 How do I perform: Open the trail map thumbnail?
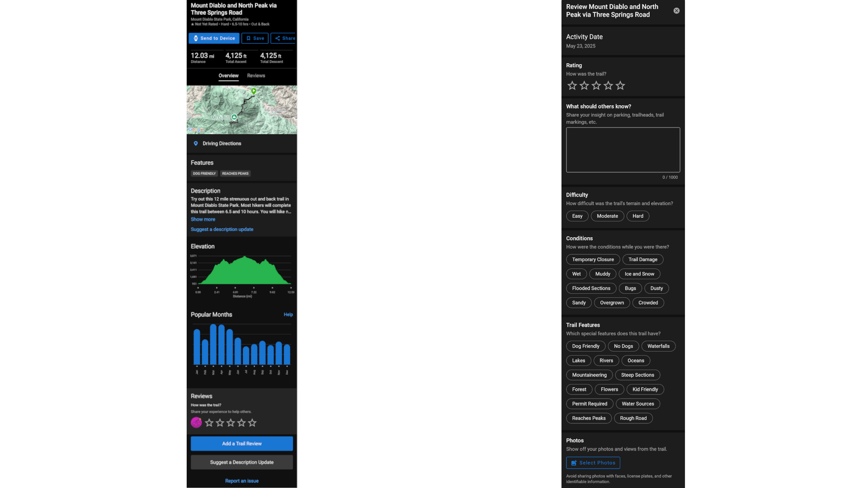click(x=242, y=110)
